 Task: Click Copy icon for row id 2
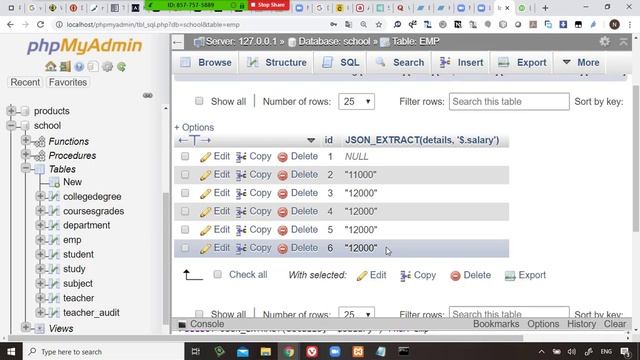[x=241, y=175]
